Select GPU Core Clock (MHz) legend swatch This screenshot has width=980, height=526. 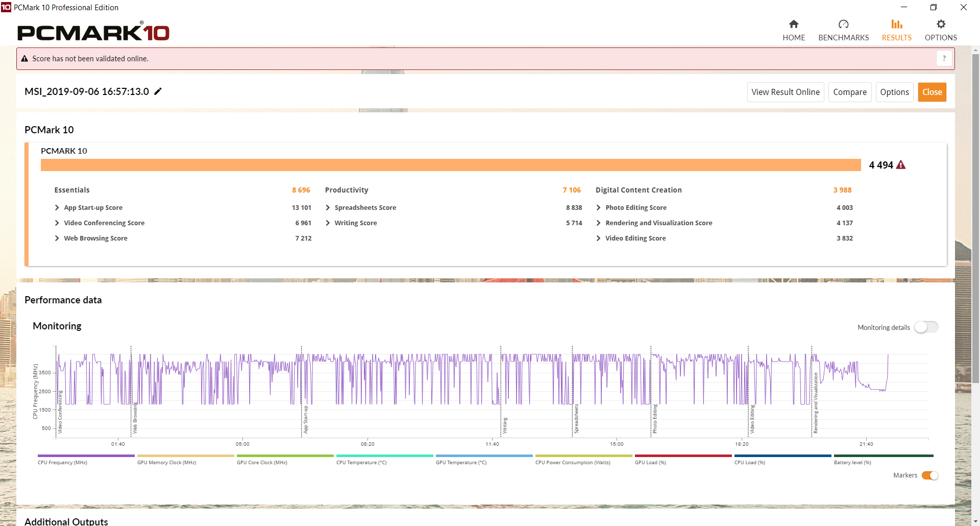click(285, 456)
